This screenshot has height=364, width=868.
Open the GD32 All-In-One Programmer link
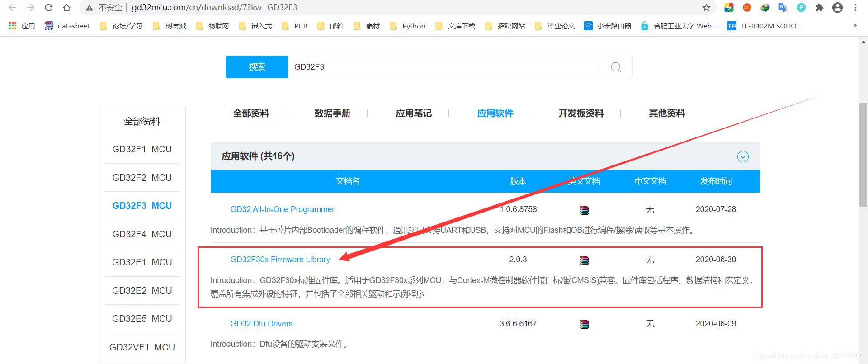[x=282, y=209]
